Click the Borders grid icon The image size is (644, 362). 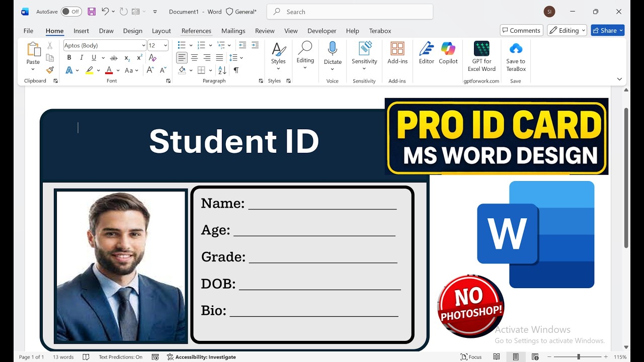(201, 70)
